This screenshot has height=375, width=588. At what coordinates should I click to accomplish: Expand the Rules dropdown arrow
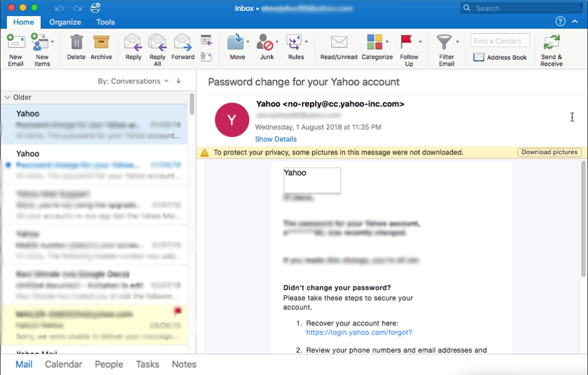(306, 41)
